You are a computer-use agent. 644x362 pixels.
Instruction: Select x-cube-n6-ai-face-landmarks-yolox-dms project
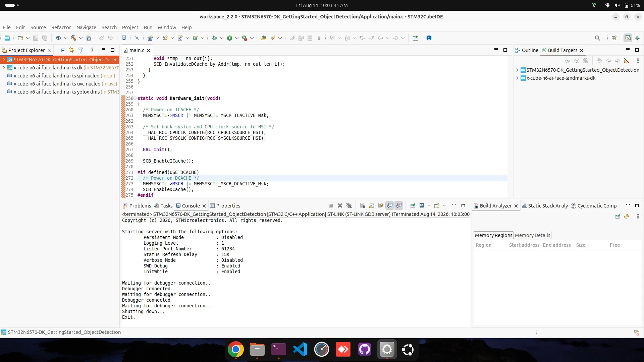[x=63, y=92]
